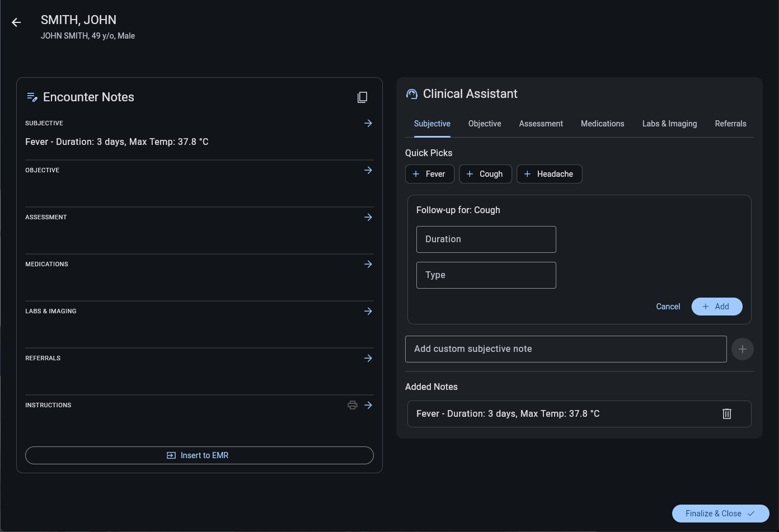
Task: Click the arrow next to LABS & IMAGING section
Action: click(x=368, y=311)
